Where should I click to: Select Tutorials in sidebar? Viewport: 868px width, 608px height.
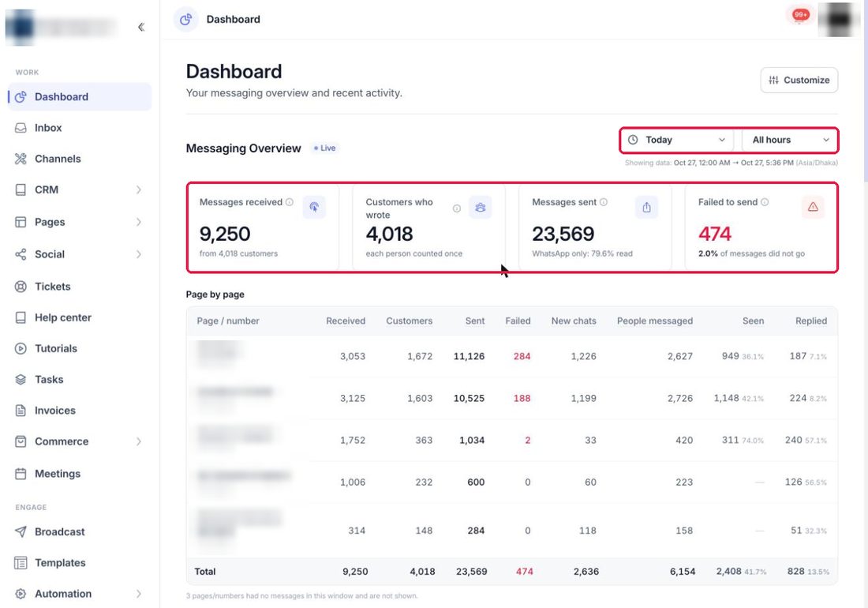point(80,348)
